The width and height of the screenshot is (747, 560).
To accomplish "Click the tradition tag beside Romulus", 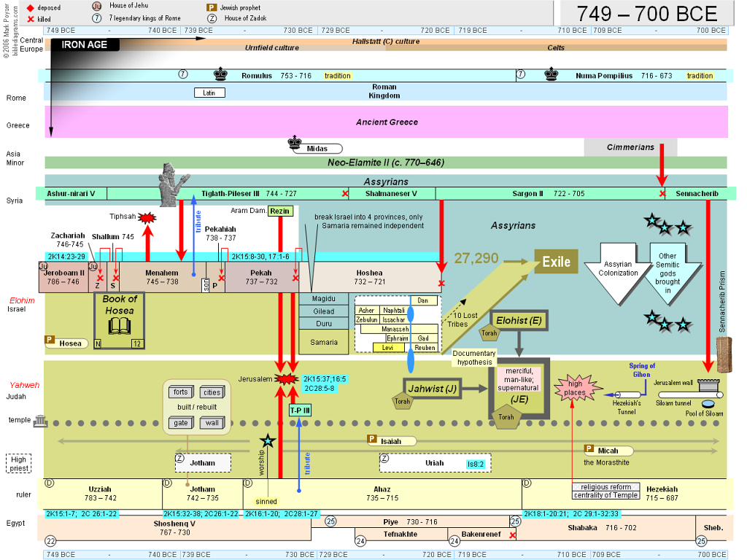I will [x=337, y=76].
